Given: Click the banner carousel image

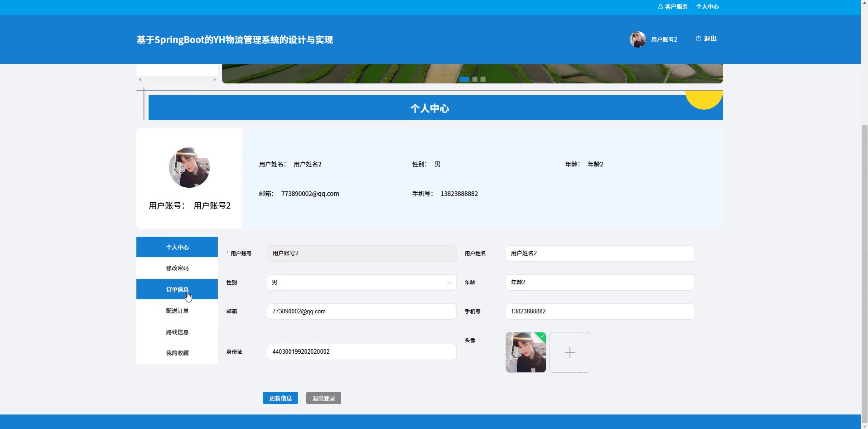Looking at the screenshot, I should point(472,73).
